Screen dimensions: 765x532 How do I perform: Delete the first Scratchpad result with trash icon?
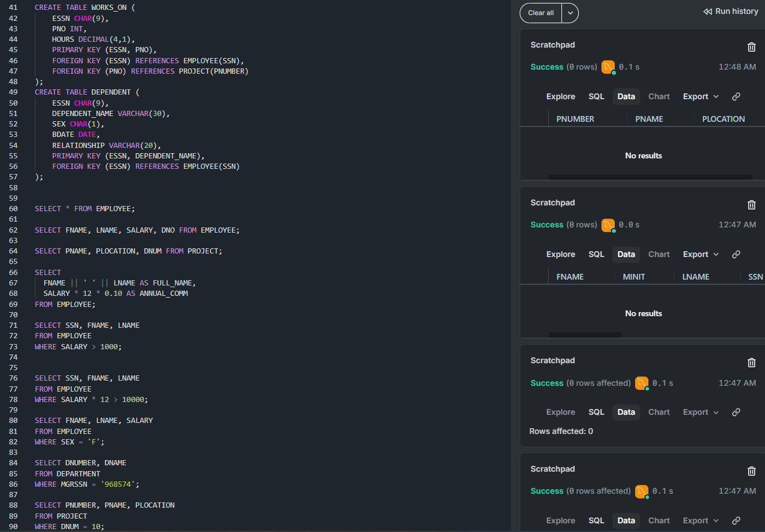751,47
